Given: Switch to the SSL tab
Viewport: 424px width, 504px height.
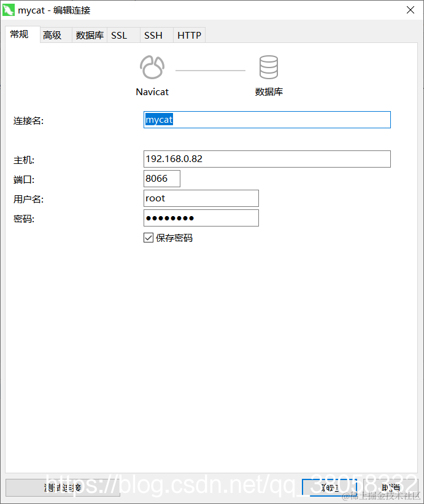Looking at the screenshot, I should (x=123, y=35).
